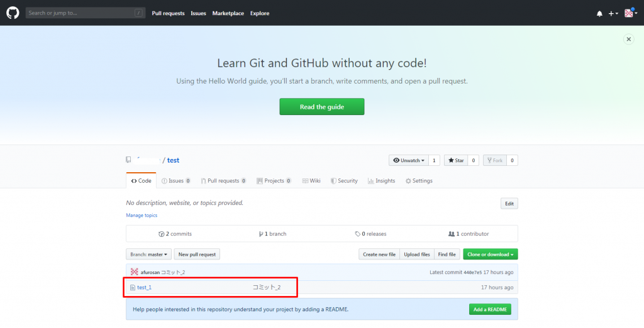This screenshot has width=644, height=328.
Task: Click the Fork button
Action: (495, 160)
